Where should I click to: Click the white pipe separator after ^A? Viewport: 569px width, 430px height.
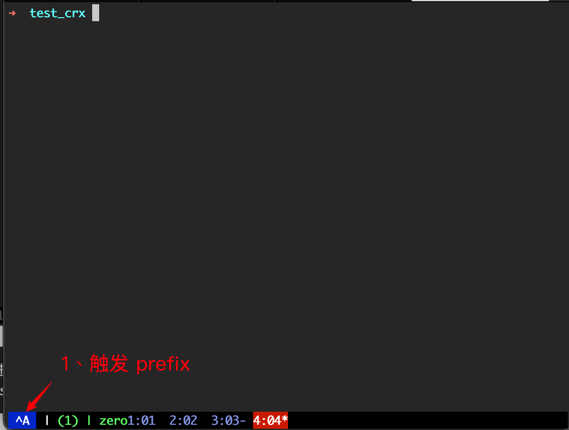click(47, 421)
